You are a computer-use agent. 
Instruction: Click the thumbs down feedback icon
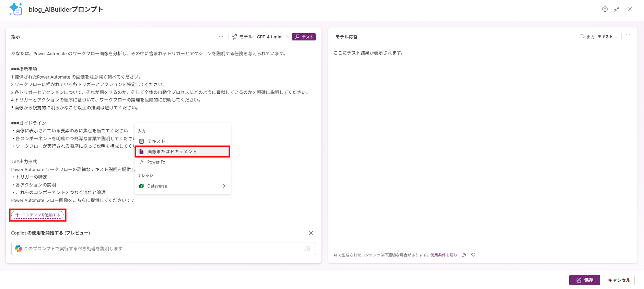473,255
